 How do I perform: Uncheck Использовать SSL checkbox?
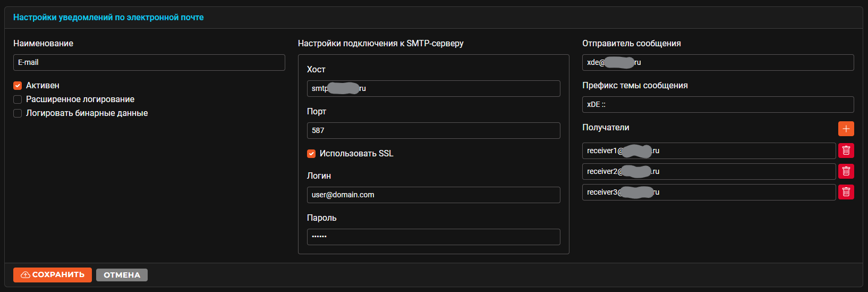pos(311,154)
